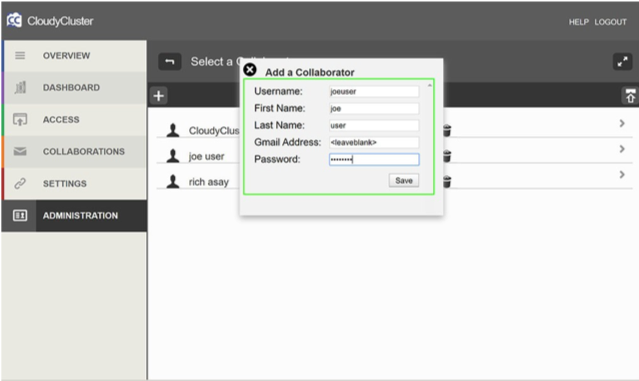Click the dialog scroll up arrow
This screenshot has width=639, height=381.
click(430, 85)
